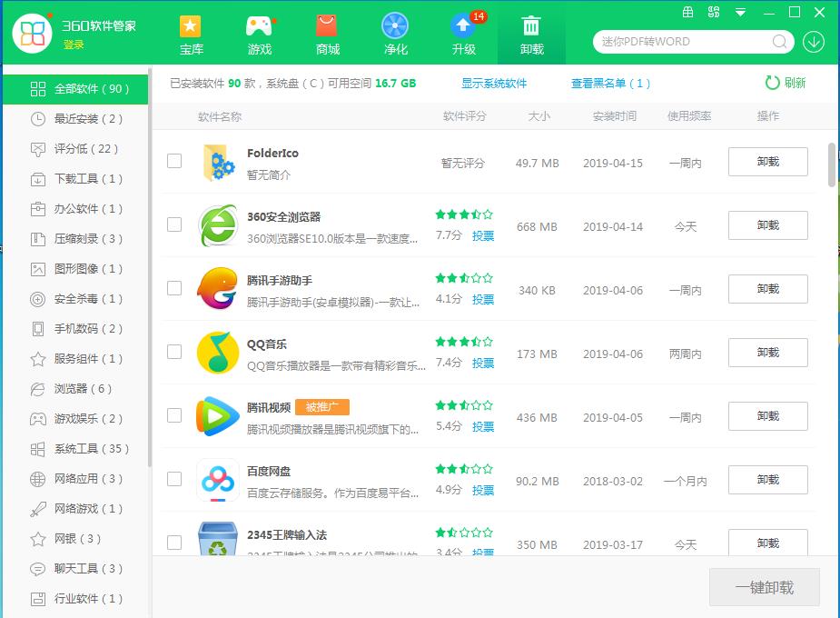Click the category sidebar scrollbar
840x618 pixels.
point(150,268)
